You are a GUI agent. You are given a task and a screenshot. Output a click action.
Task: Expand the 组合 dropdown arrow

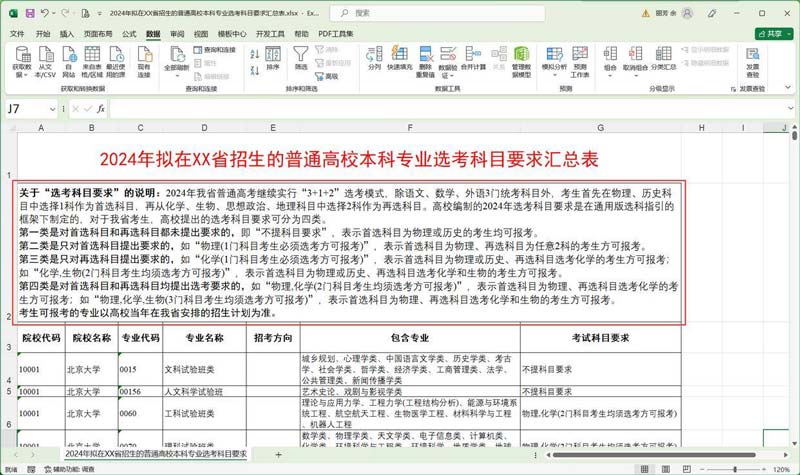pyautogui.click(x=610, y=76)
